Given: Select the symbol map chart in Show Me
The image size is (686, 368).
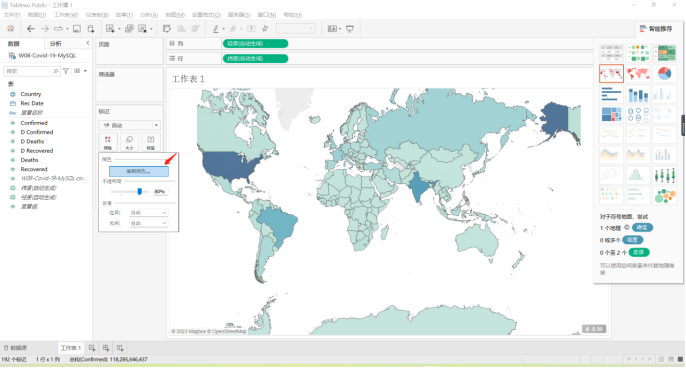Looking at the screenshot, I should click(611, 74).
